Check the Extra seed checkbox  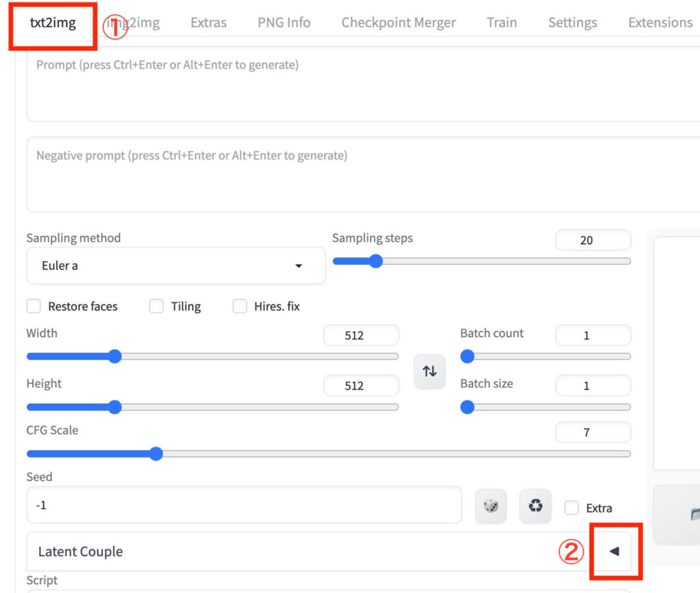(x=571, y=508)
